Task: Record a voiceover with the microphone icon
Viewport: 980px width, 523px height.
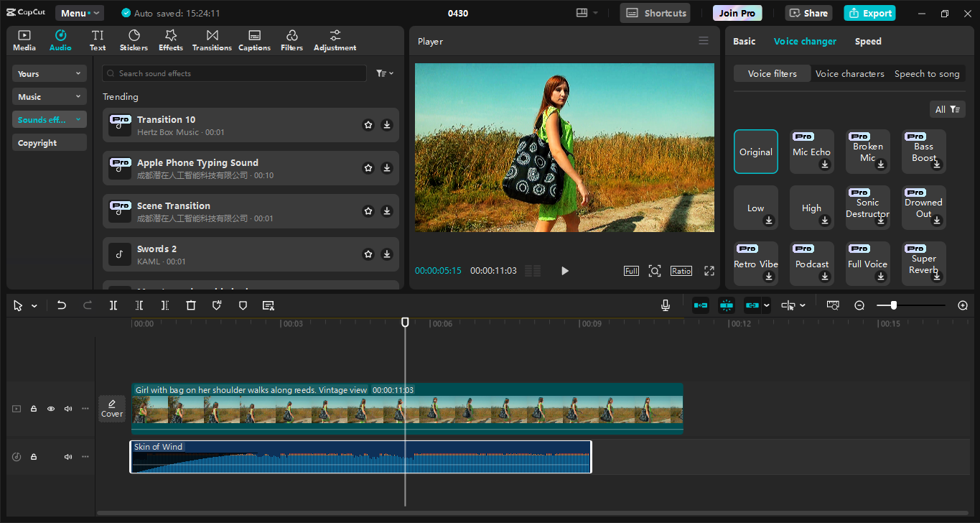Action: click(666, 305)
